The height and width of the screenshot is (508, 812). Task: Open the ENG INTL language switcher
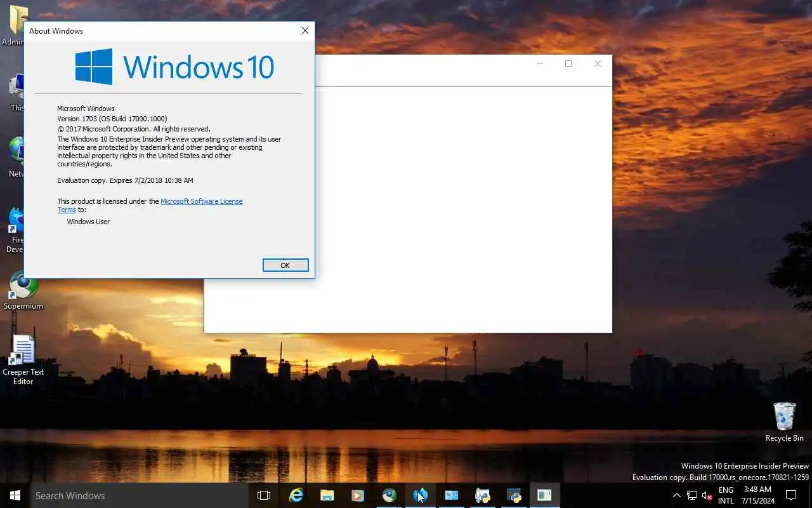(726, 495)
